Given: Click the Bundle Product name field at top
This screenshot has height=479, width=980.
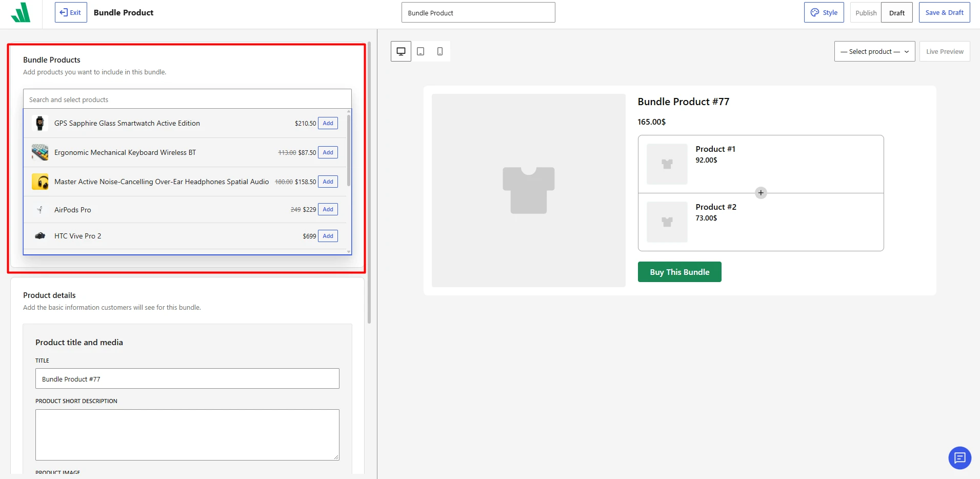Looking at the screenshot, I should pyautogui.click(x=478, y=12).
